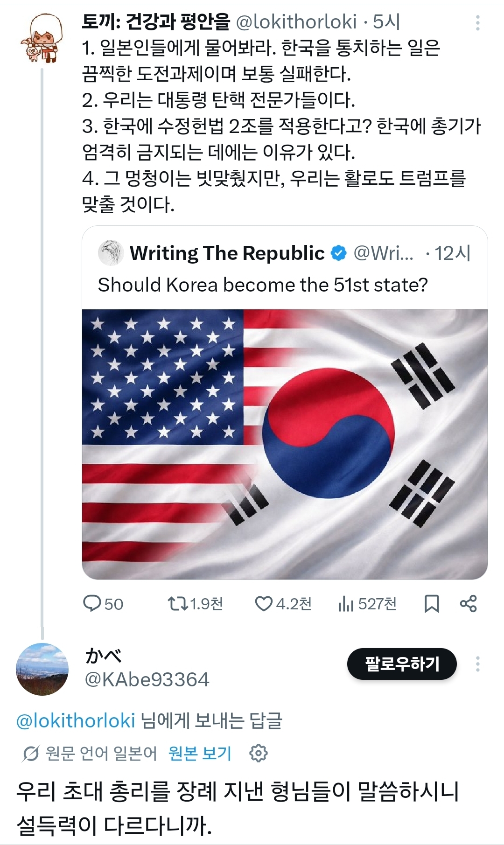Open translation settings gear icon
This screenshot has height=845, width=504.
tap(259, 753)
